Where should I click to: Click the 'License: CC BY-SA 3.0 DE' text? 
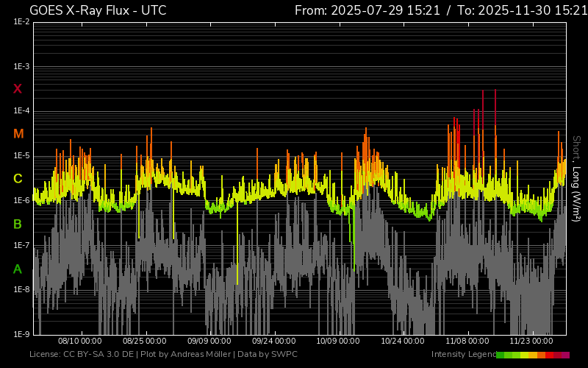click(x=82, y=354)
